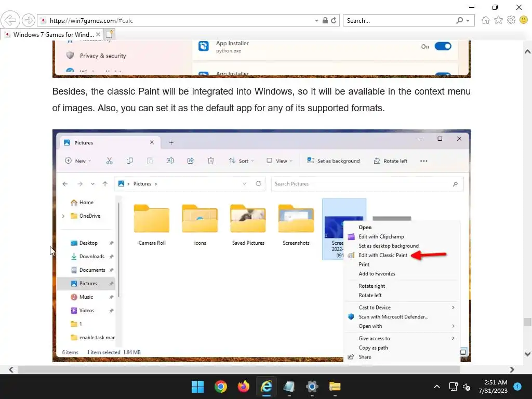The image size is (532, 399).
Task: Open the browser Tools gear icon
Action: point(511,20)
